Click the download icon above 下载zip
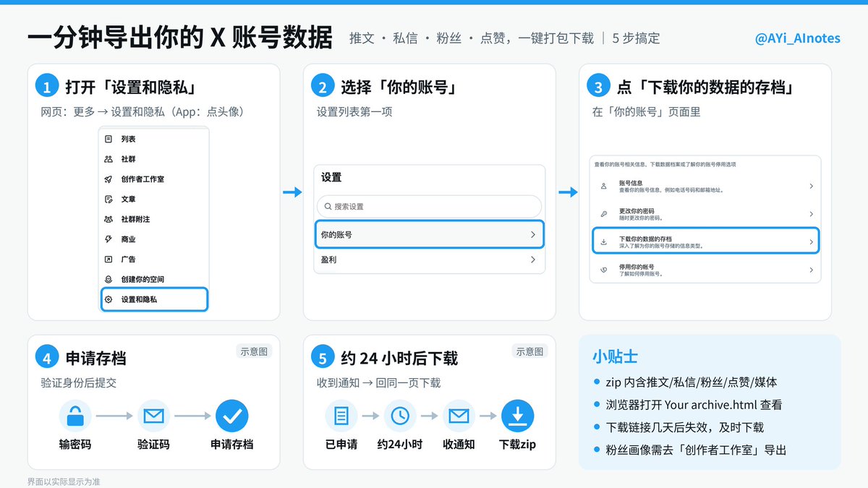The height and width of the screenshot is (488, 868). click(x=517, y=416)
